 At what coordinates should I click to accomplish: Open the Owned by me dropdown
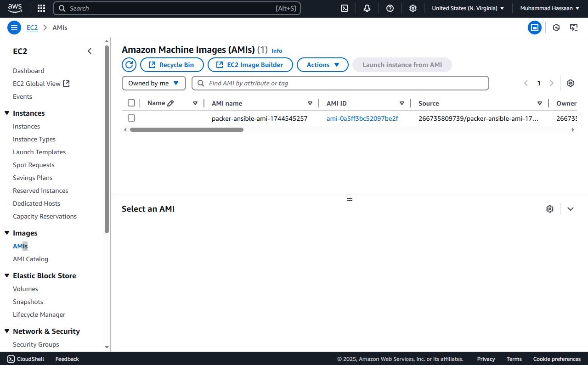(154, 83)
